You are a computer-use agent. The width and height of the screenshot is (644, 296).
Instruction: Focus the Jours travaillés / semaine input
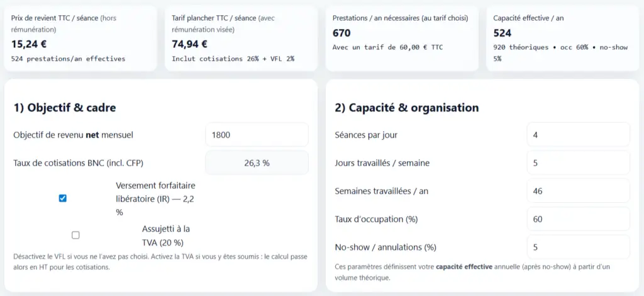pyautogui.click(x=579, y=162)
